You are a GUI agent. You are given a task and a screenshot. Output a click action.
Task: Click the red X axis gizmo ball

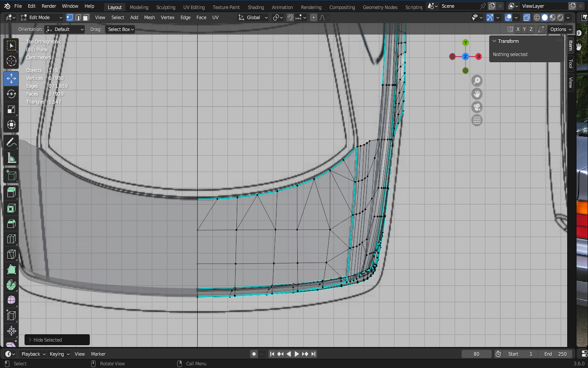pos(479,56)
